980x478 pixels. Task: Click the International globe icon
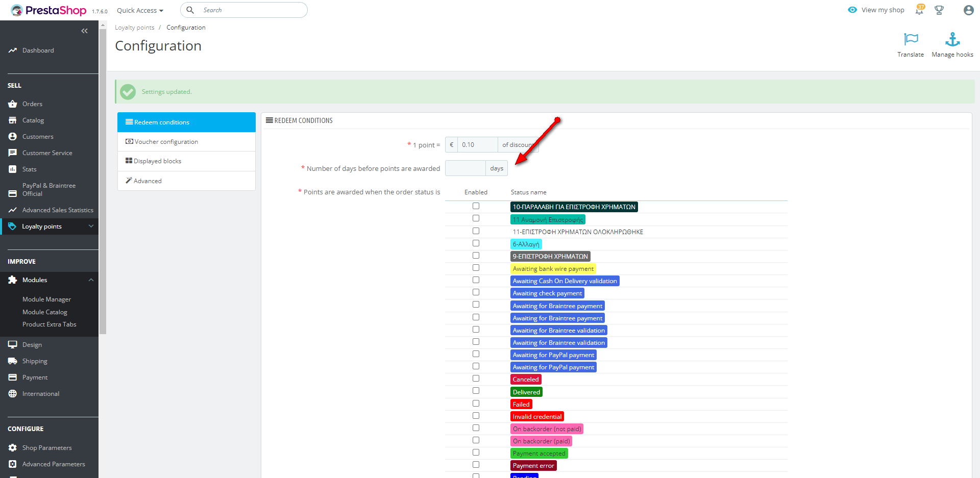click(13, 394)
